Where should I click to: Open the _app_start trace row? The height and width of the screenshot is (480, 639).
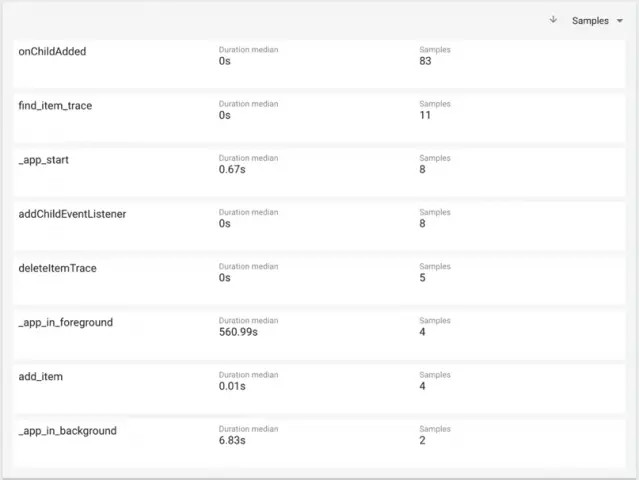click(x=43, y=160)
